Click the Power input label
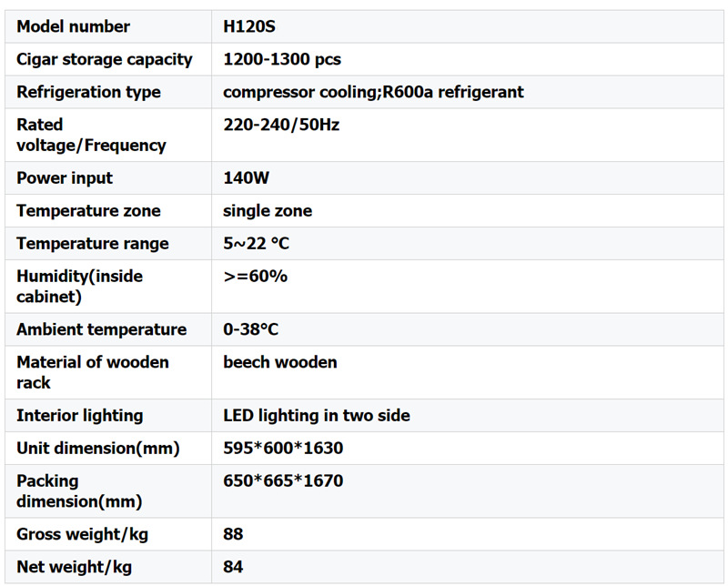 coord(65,177)
